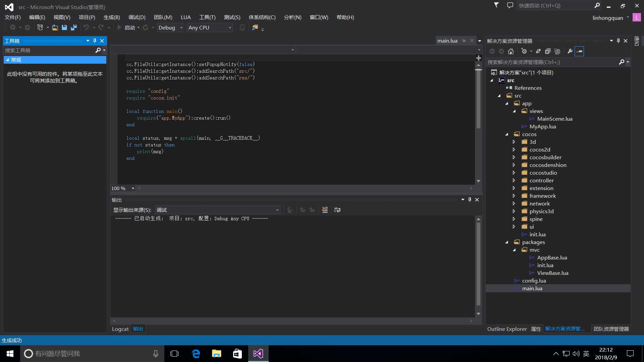Click the Find in Files toolbar icon
Screen dimensions: 644x362
(x=255, y=27)
